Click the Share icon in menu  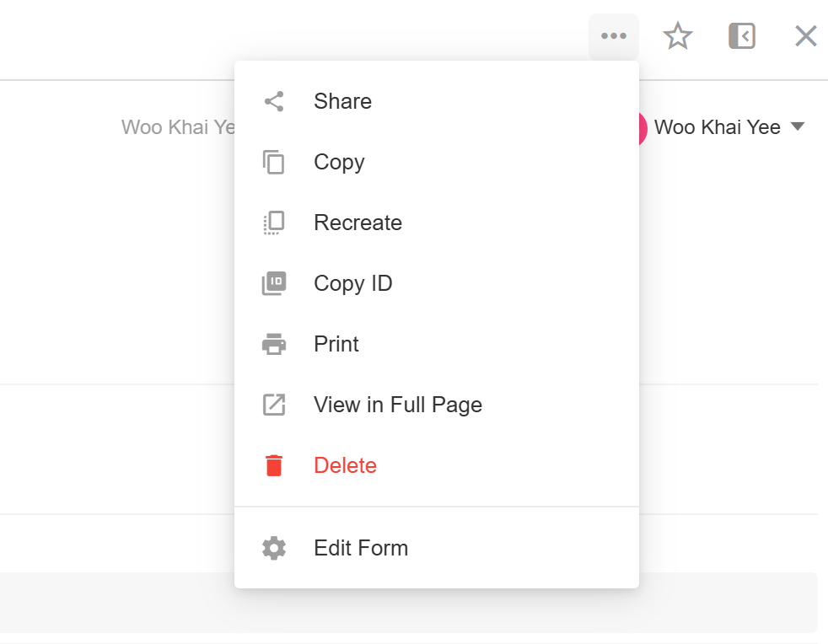coord(274,102)
